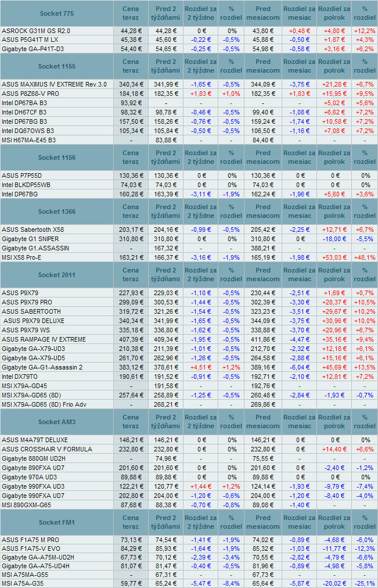
Task: Click MSI A75A-G35 product name
Action: click(23, 584)
